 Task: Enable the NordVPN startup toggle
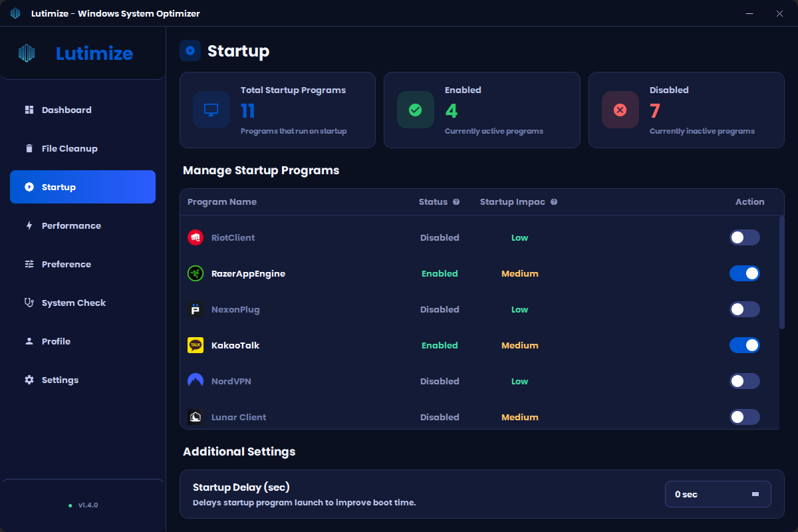tap(745, 381)
